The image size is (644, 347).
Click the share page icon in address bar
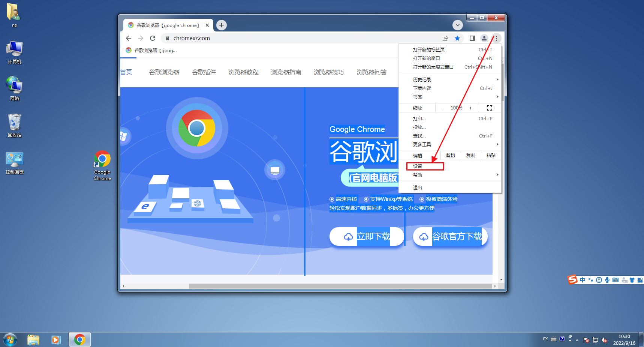click(x=445, y=38)
